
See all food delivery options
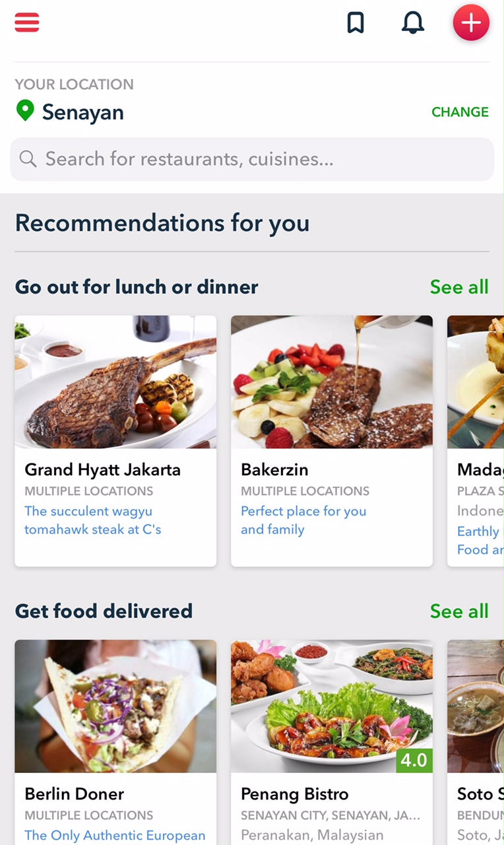point(459,611)
